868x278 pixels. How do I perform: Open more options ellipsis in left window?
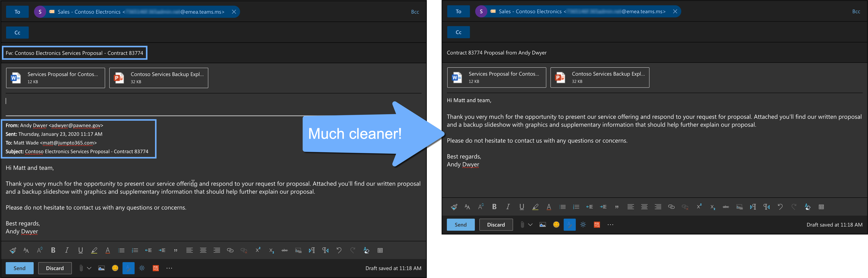(x=169, y=268)
